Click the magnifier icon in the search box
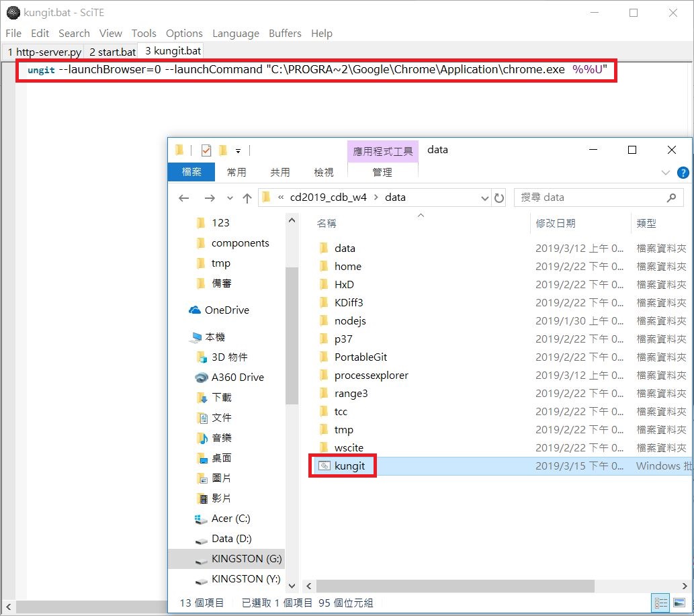Image resolution: width=694 pixels, height=616 pixels. point(671,197)
